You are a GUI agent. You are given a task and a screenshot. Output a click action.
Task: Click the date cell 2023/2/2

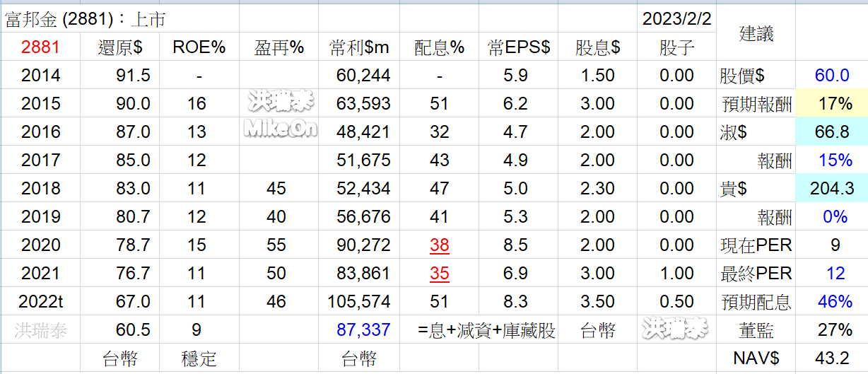tap(676, 19)
